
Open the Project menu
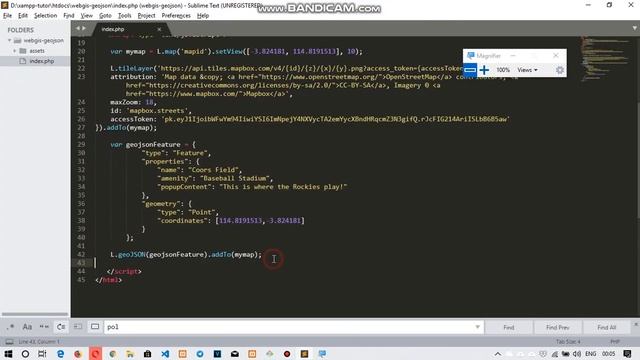click(x=146, y=16)
